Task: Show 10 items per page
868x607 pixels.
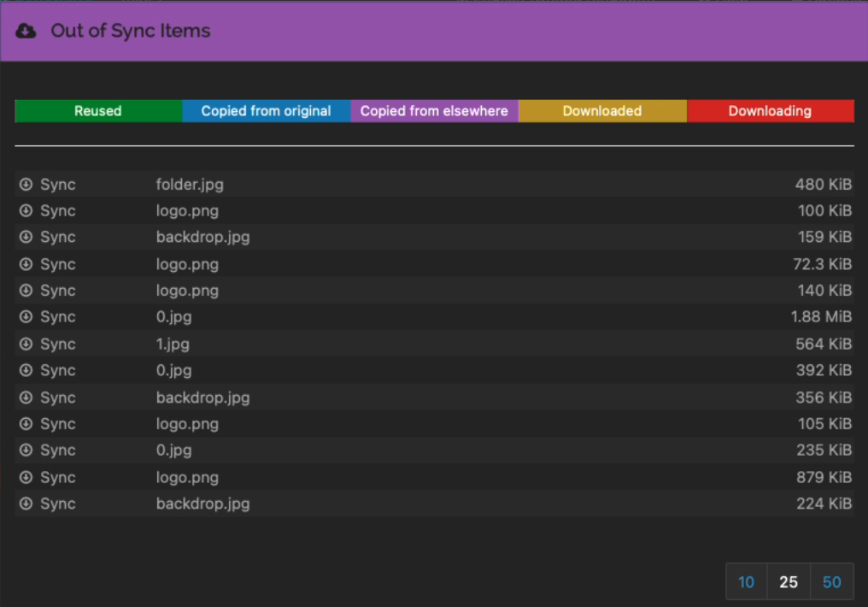Action: pyautogui.click(x=746, y=582)
